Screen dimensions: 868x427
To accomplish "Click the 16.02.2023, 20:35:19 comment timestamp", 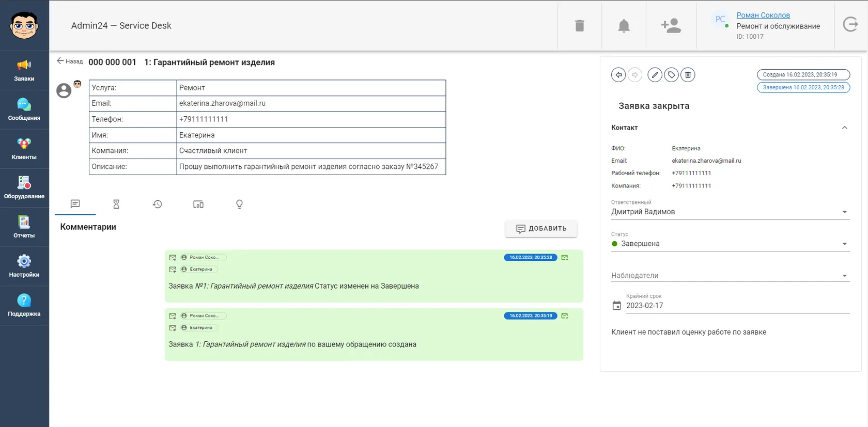I will coord(531,315).
